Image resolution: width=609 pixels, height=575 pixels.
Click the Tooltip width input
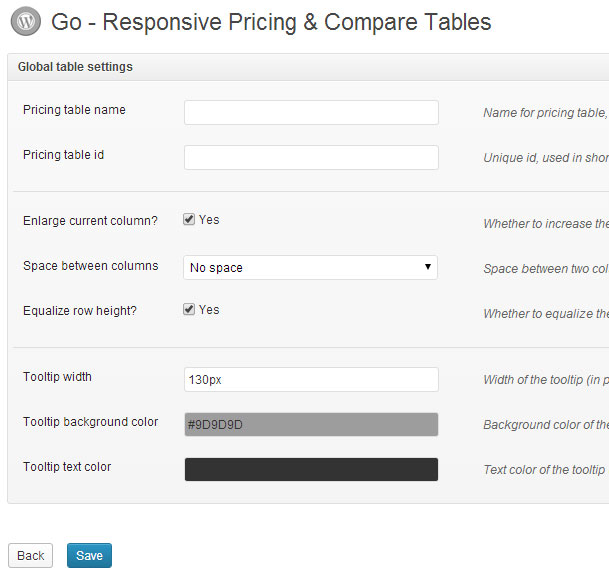point(311,379)
